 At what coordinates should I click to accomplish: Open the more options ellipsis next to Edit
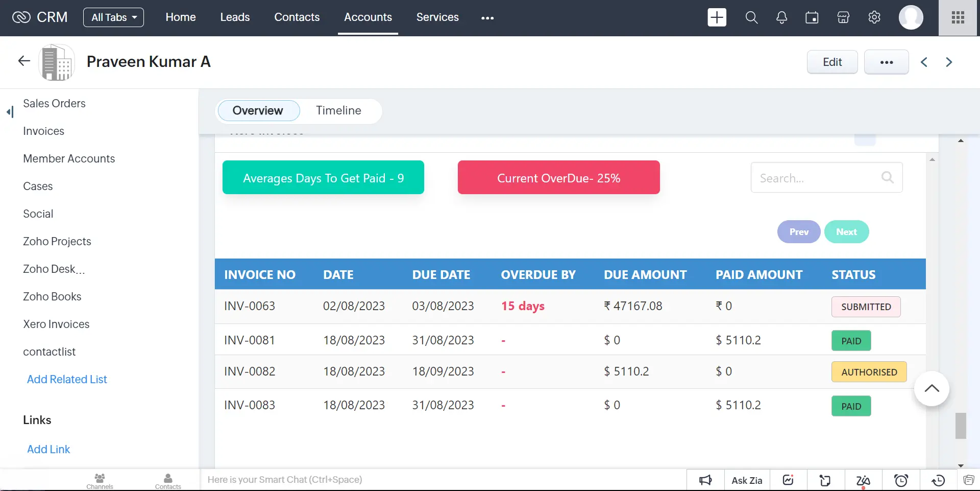coord(886,62)
